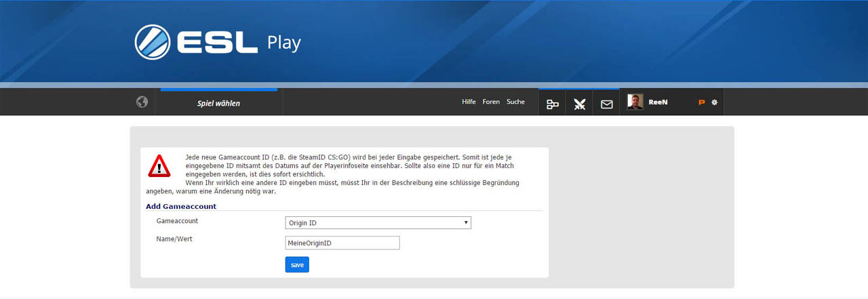This screenshot has height=299, width=868.
Task: Click the Name/Wert input field
Action: [342, 243]
